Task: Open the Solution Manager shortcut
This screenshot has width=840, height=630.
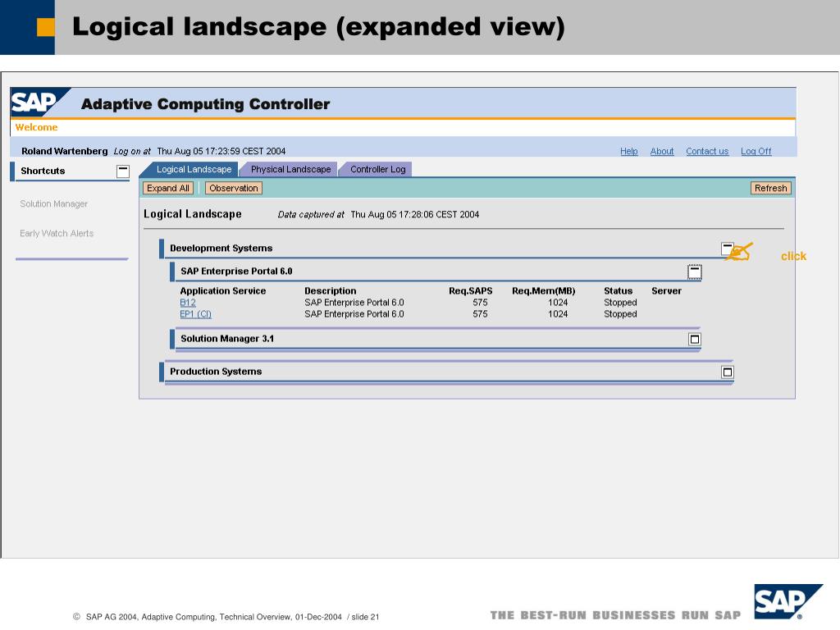Action: coord(53,203)
